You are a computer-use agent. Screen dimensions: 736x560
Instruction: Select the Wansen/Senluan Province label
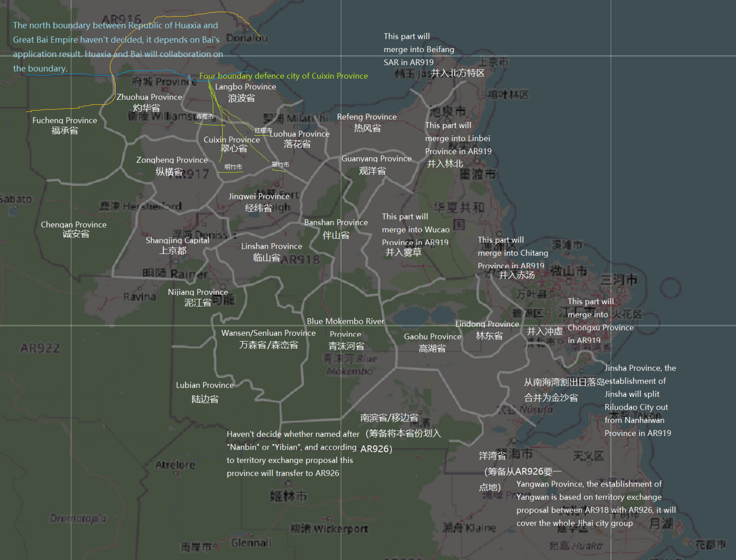(268, 332)
